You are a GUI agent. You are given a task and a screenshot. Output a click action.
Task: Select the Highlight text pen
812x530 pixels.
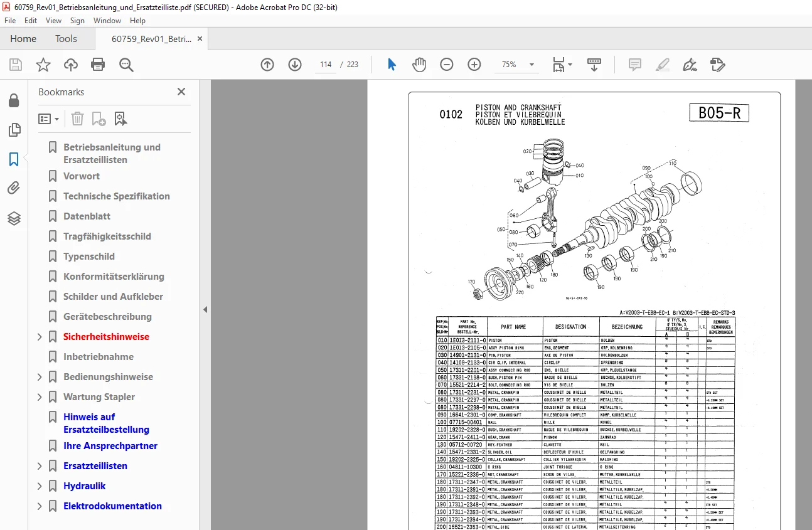(x=662, y=65)
